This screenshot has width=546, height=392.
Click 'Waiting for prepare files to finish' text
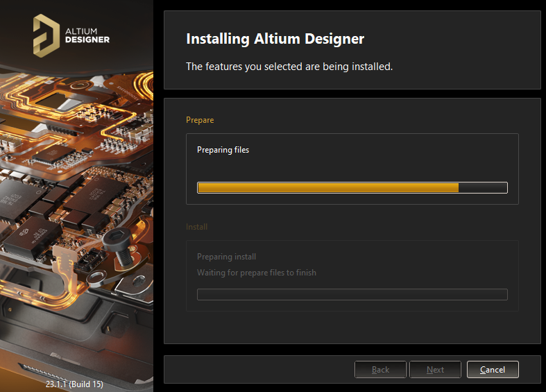pos(256,273)
